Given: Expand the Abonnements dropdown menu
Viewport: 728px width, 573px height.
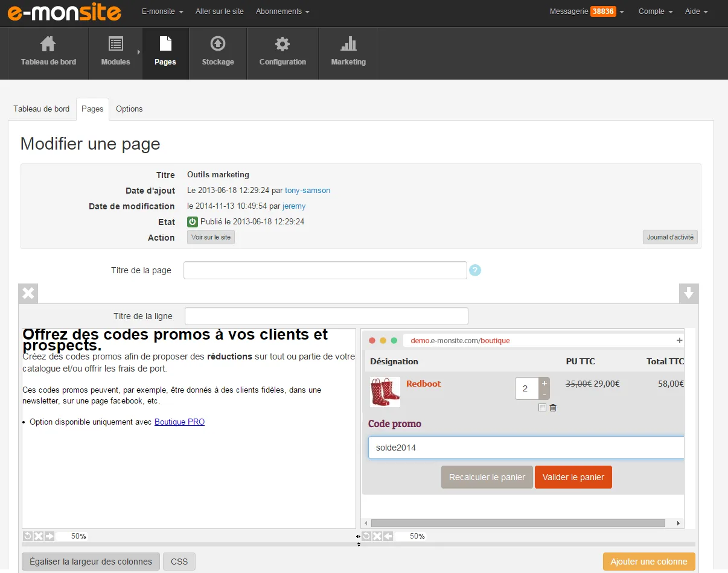Looking at the screenshot, I should 283,11.
